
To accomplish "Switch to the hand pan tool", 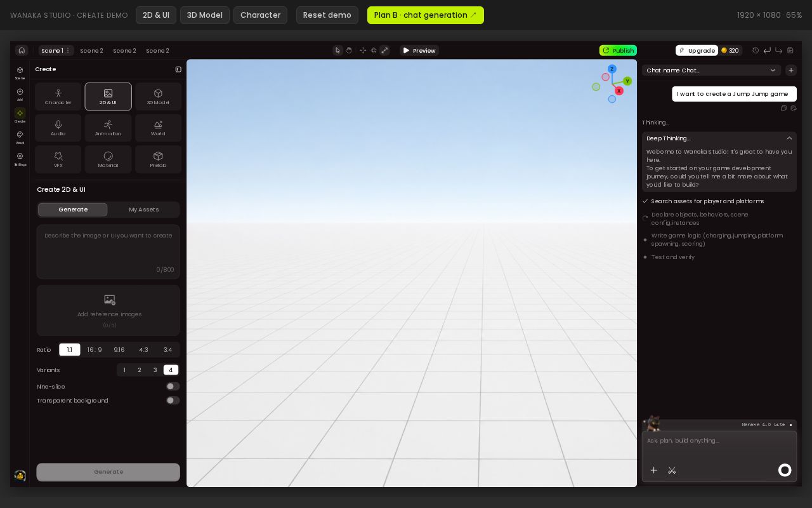I will (x=349, y=50).
